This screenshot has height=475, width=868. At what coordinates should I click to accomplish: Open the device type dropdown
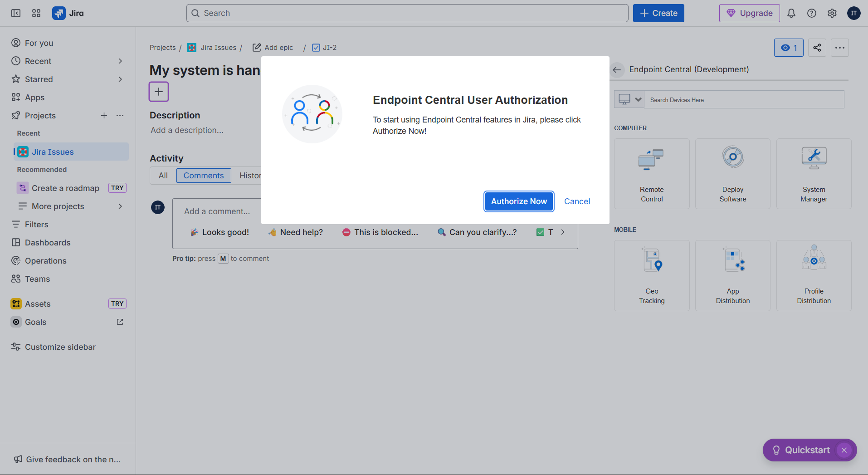click(629, 99)
